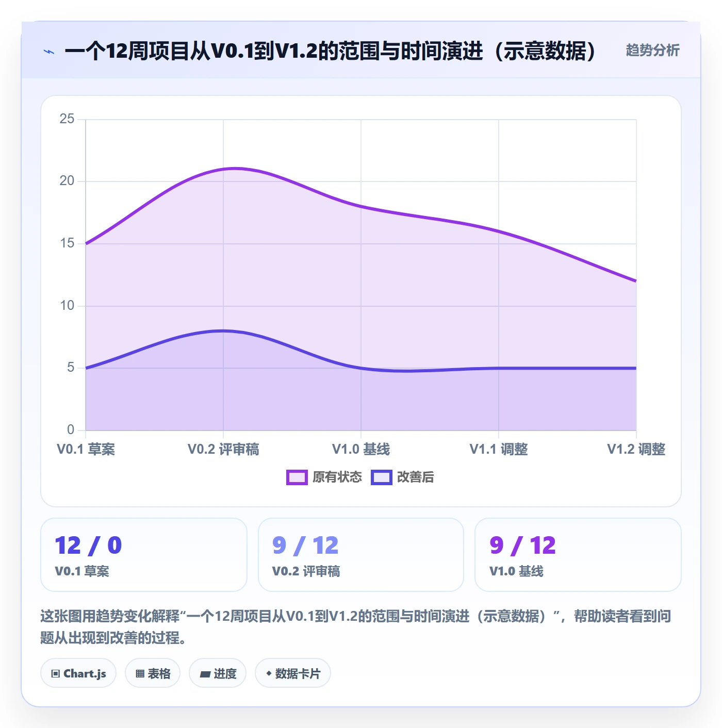Click the blue 改善后 legend color box
Image resolution: width=722 pixels, height=728 pixels.
coord(382,477)
